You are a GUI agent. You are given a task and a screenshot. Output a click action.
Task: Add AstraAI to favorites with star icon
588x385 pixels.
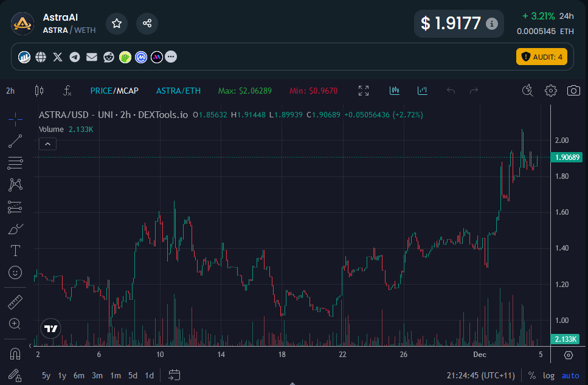click(117, 24)
